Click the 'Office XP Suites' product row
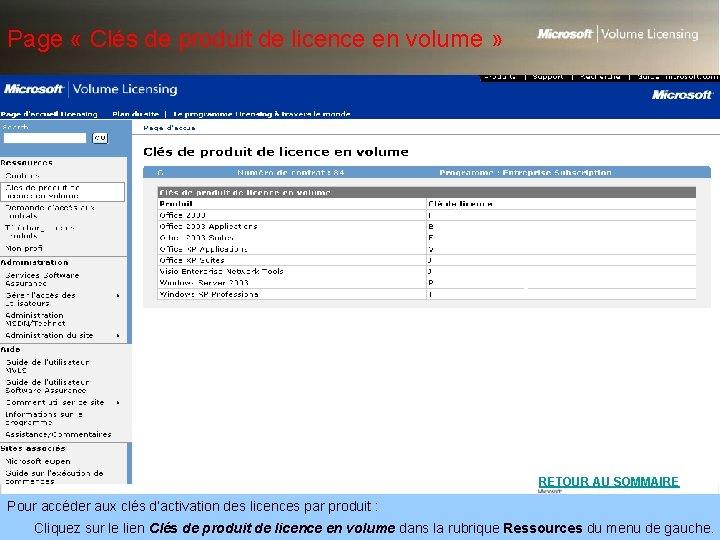Viewport: 720px width, 540px height. pyautogui.click(x=427, y=260)
